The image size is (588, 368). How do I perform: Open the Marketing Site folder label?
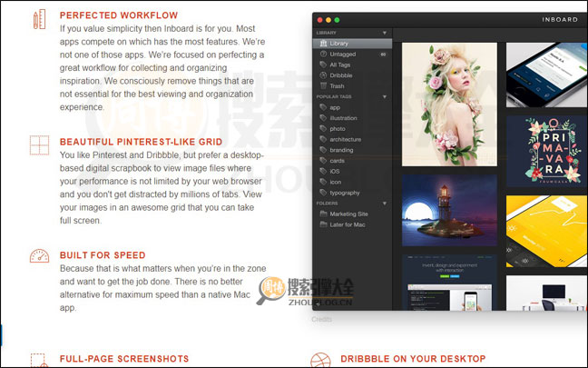pos(348,214)
